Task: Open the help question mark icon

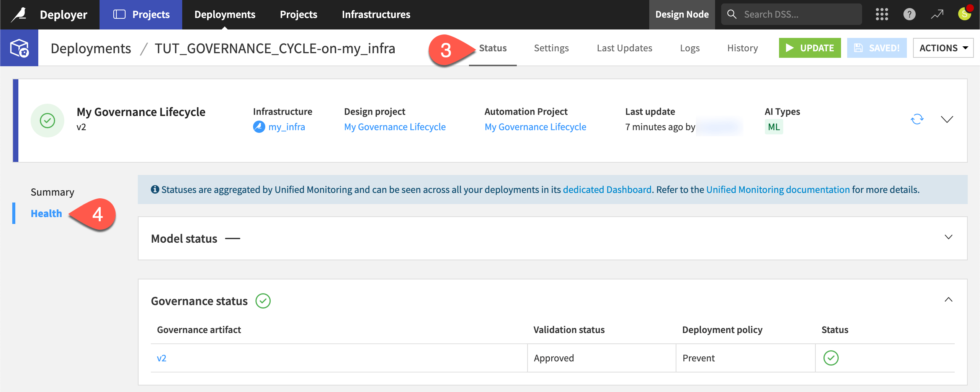Action: 909,14
